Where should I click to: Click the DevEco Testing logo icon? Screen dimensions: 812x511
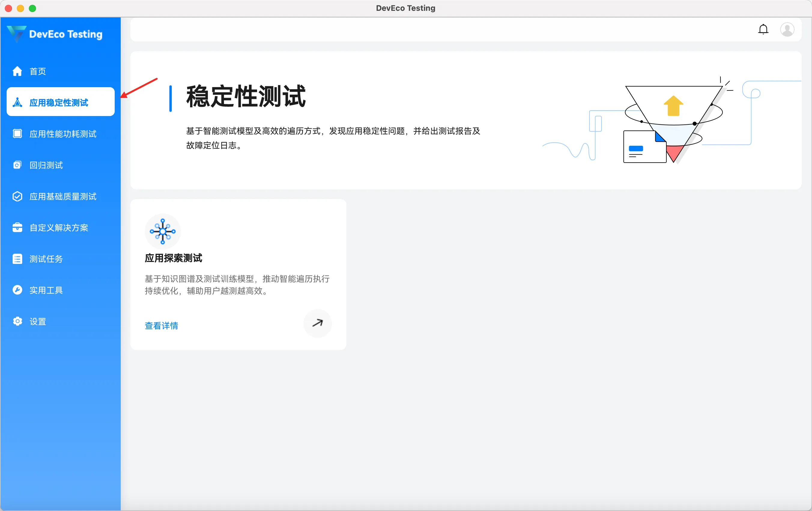pyautogui.click(x=16, y=33)
